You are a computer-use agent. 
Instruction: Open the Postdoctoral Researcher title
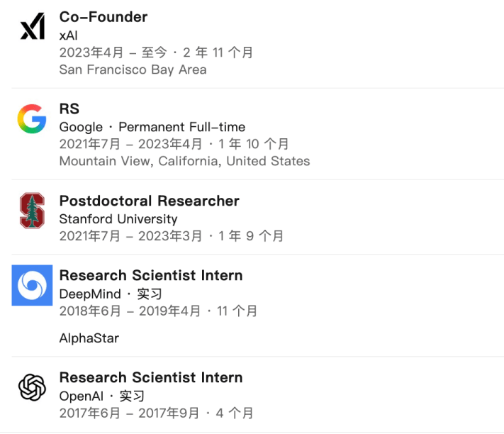click(x=150, y=201)
